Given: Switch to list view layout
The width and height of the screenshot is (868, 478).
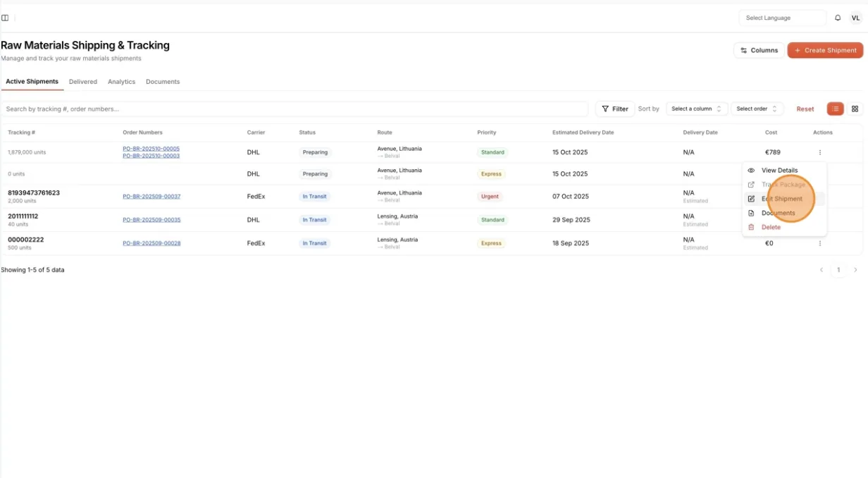Looking at the screenshot, I should [x=835, y=109].
